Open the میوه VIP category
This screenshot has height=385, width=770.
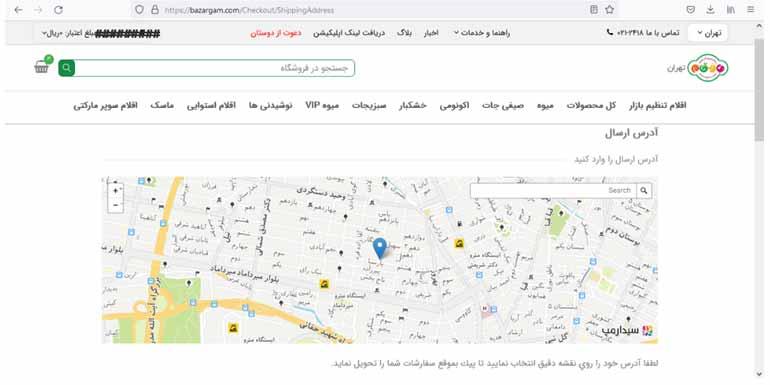pos(322,106)
